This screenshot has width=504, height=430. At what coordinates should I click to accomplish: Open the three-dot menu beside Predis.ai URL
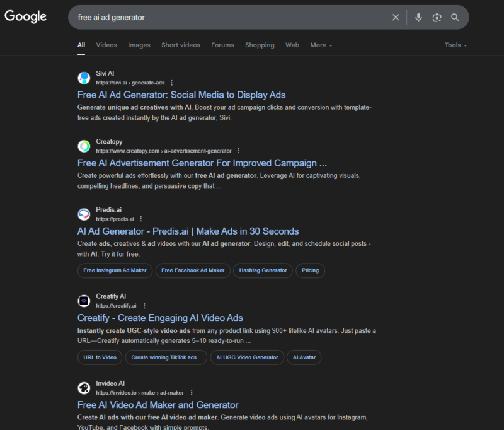coord(140,219)
